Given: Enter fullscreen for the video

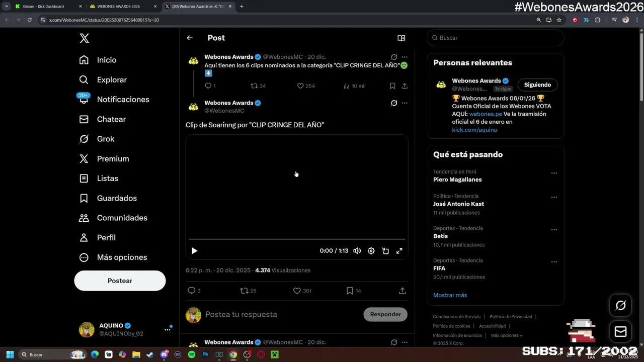Looking at the screenshot, I should coord(399,251).
